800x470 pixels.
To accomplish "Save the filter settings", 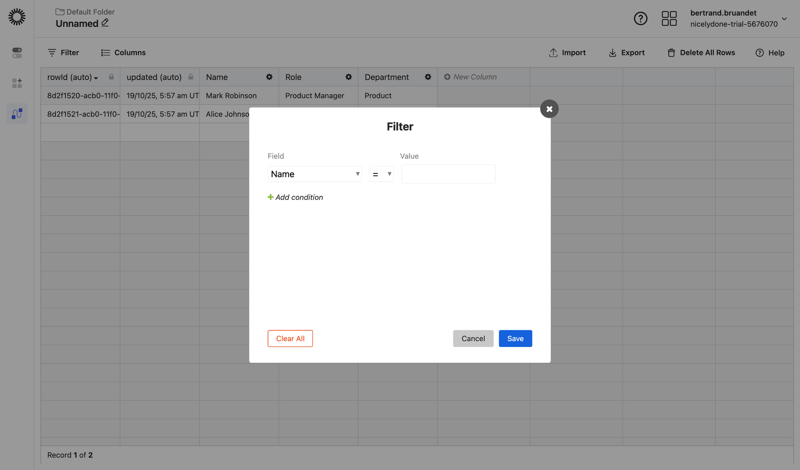I will tap(515, 338).
